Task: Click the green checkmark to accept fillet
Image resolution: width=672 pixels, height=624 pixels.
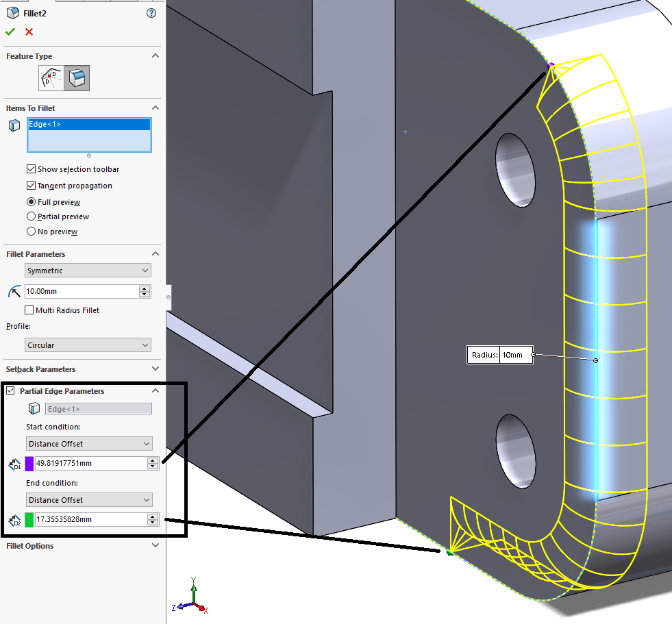Action: pyautogui.click(x=10, y=32)
